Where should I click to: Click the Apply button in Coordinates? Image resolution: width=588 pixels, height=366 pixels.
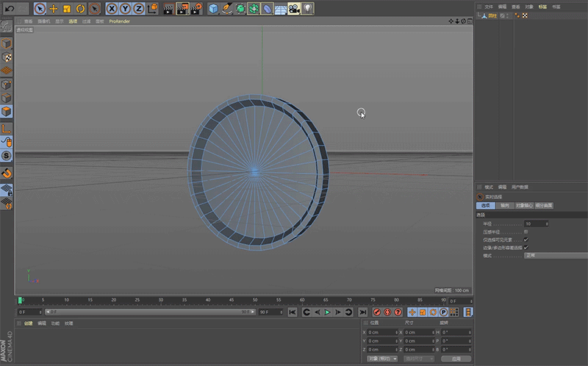[456, 359]
